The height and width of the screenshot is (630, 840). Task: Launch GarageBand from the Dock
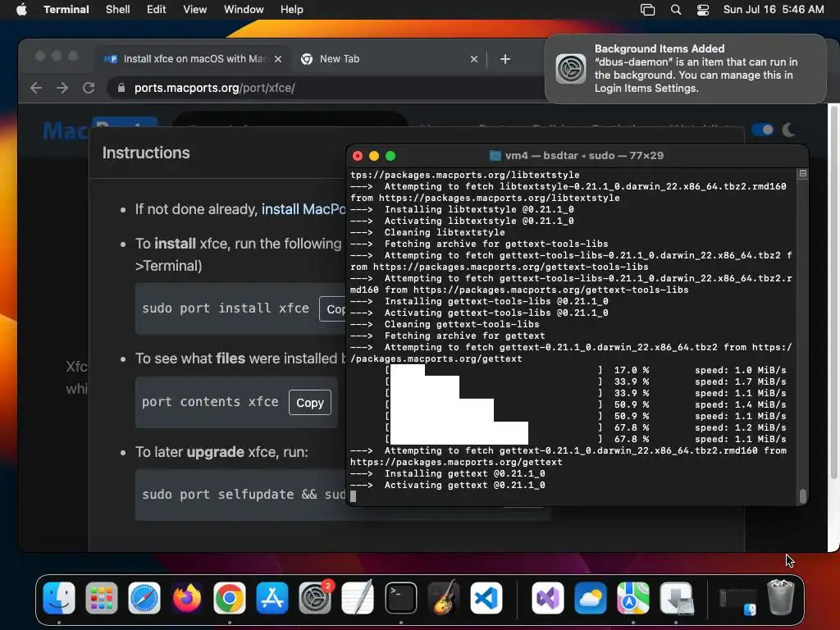pos(444,598)
